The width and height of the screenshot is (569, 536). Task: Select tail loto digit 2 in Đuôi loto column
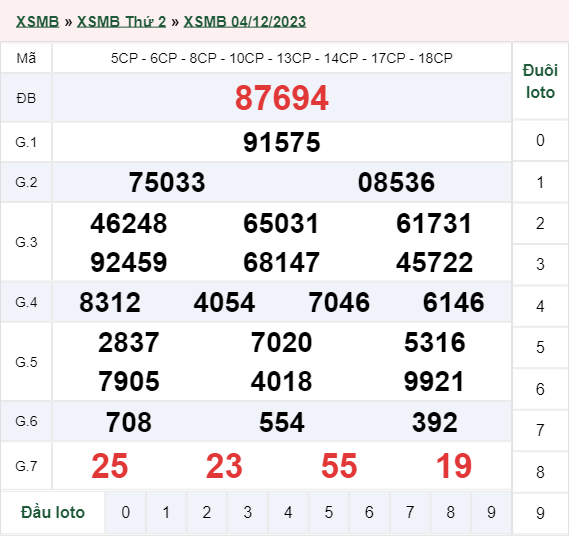540,224
